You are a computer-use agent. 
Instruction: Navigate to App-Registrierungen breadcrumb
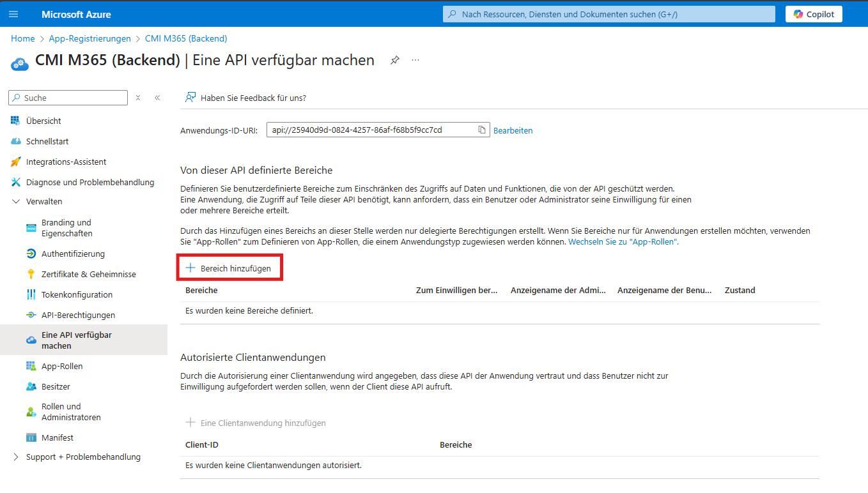[89, 39]
